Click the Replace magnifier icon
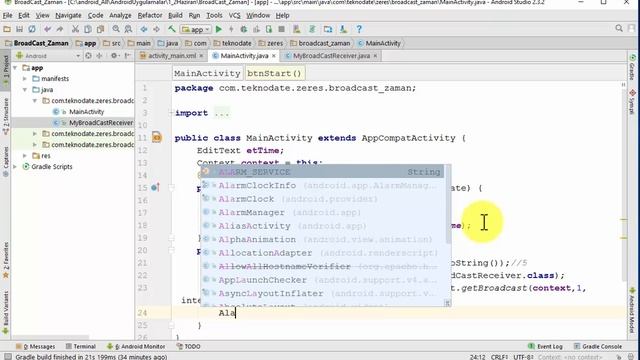This screenshot has height=360, width=640. tap(128, 29)
